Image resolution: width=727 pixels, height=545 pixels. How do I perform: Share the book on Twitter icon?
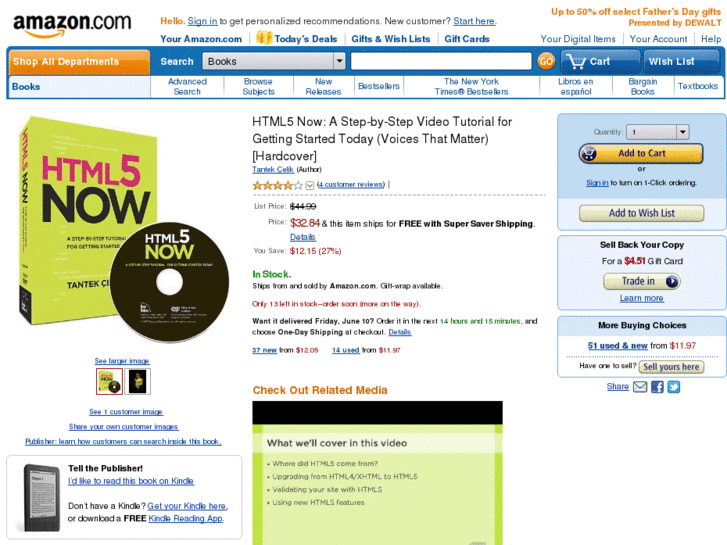point(674,387)
